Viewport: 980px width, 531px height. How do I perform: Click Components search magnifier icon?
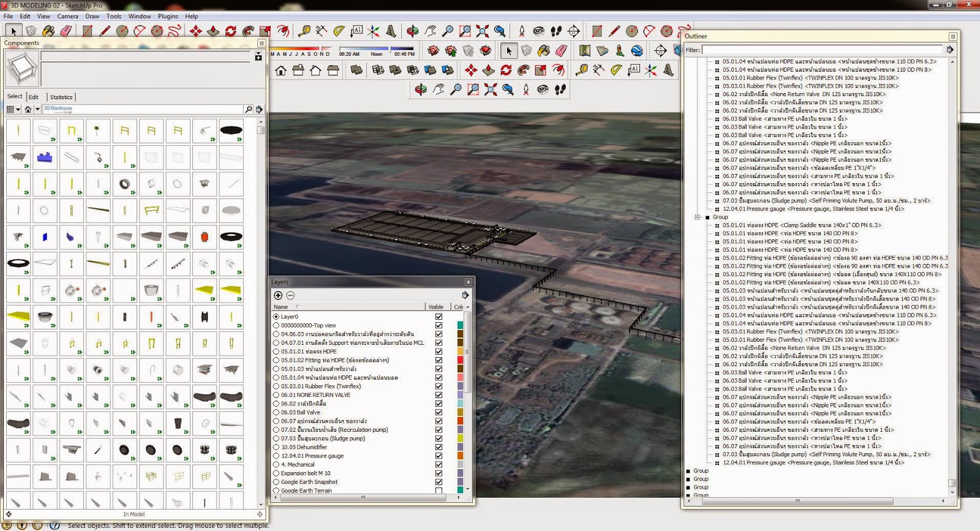tap(248, 109)
